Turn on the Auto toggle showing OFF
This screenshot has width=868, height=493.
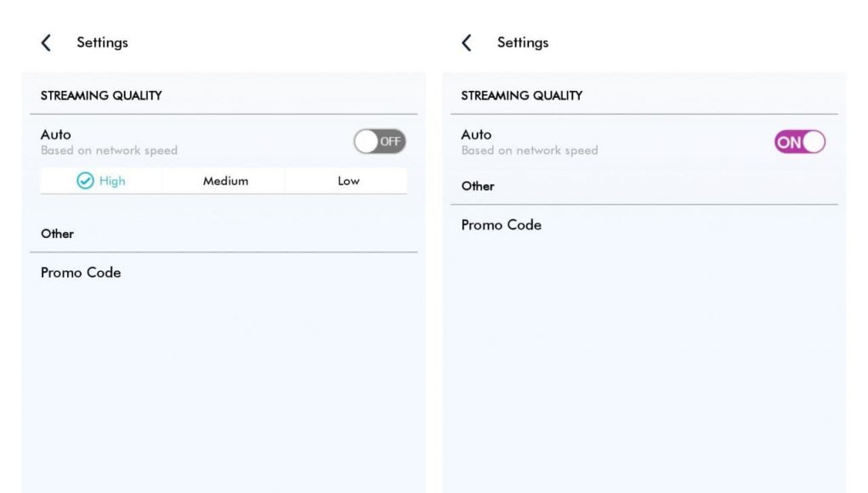380,142
